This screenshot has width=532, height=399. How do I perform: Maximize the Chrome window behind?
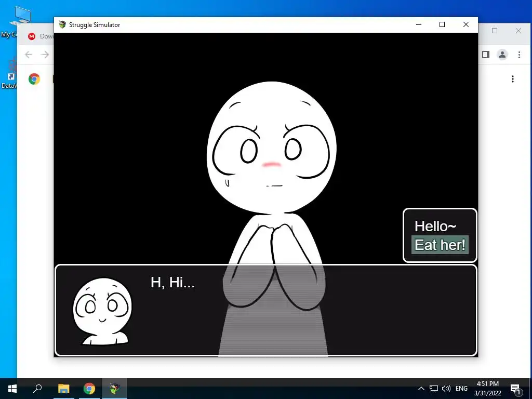(495, 31)
